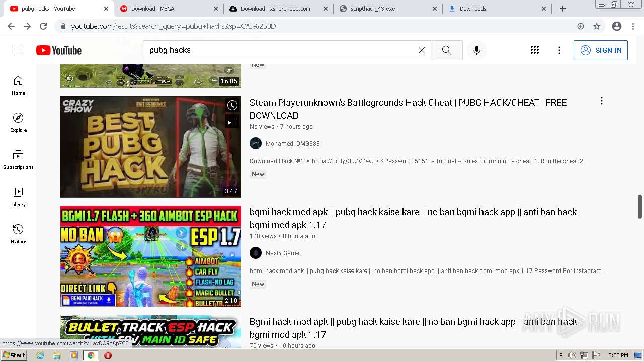The height and width of the screenshot is (362, 644).
Task: Open BGMI 1.7 Flash Aimbot thumbnail
Action: pos(151,256)
